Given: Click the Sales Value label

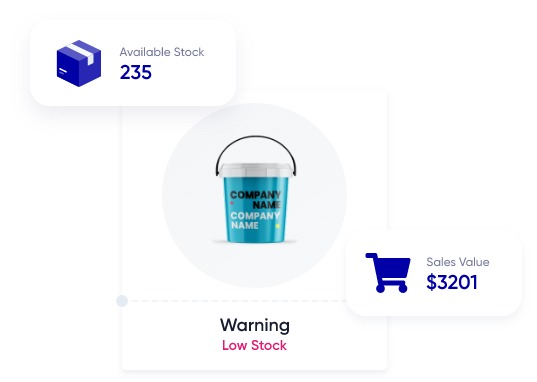Looking at the screenshot, I should click(458, 262).
